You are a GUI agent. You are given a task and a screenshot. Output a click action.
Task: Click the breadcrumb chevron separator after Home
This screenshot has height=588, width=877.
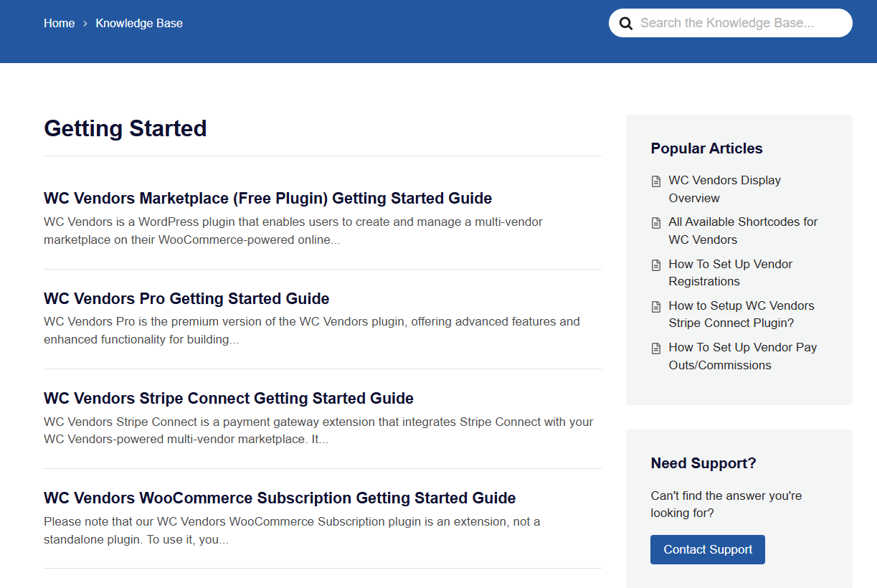coord(85,24)
